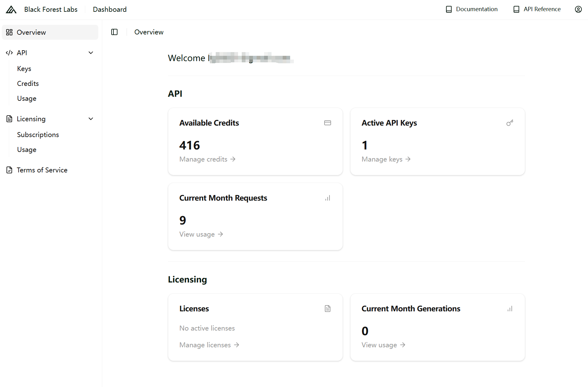
Task: Click the document icon in Licenses card
Action: pyautogui.click(x=327, y=309)
